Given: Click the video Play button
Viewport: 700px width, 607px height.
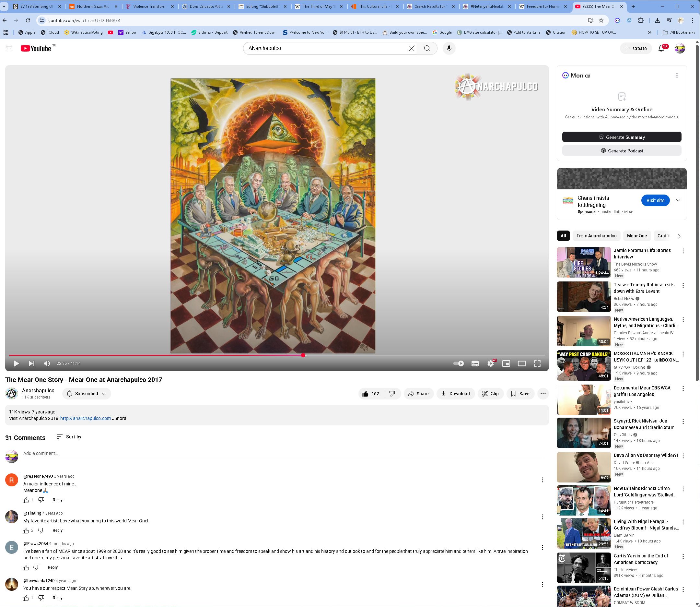Looking at the screenshot, I should point(16,363).
